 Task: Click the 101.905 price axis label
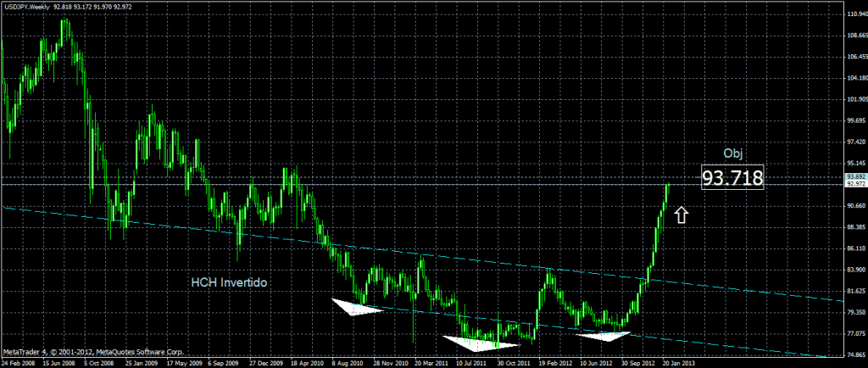855,100
